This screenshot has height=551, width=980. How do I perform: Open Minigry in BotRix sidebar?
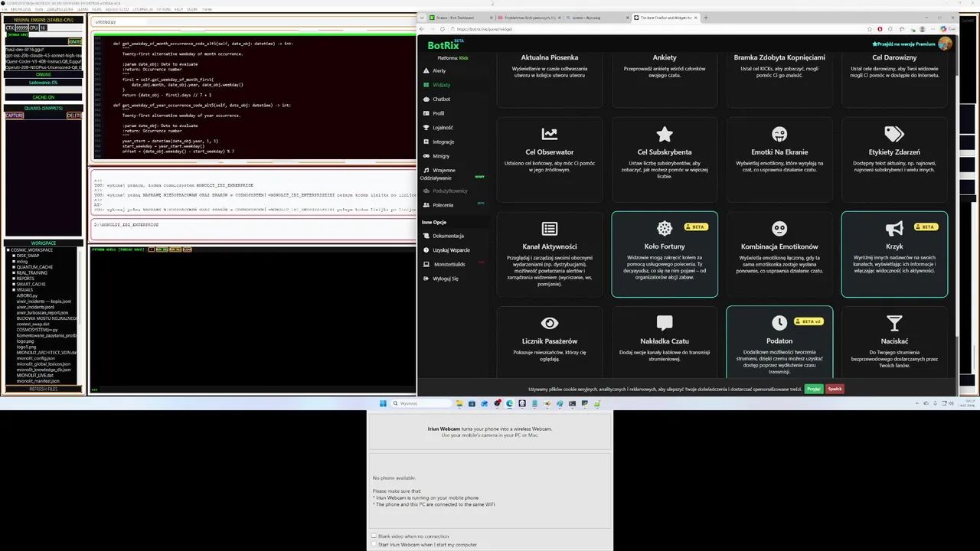pos(441,156)
